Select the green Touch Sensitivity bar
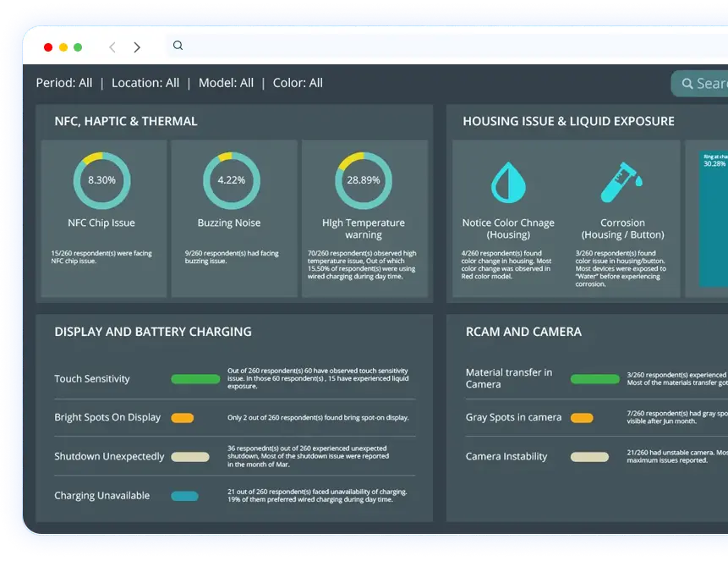Screen dimensions: 728x561 click(195, 379)
